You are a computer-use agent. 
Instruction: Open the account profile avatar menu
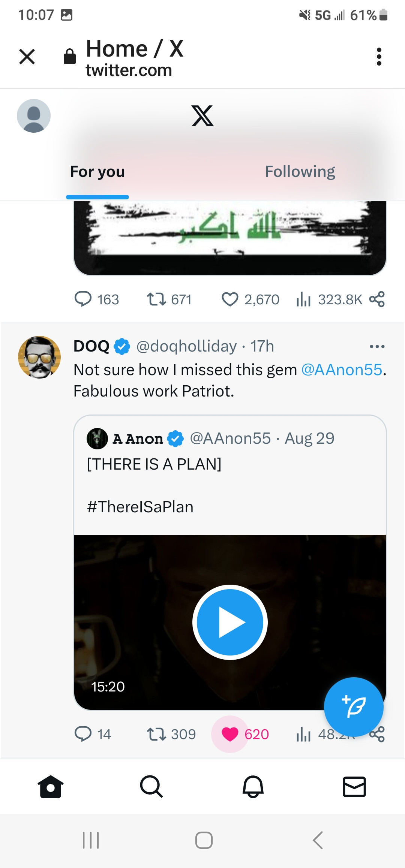coord(34,116)
